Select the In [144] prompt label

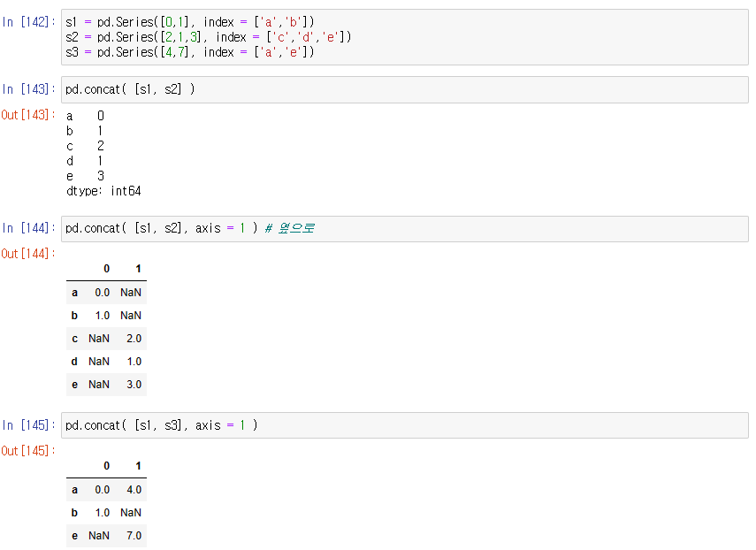pyautogui.click(x=28, y=228)
